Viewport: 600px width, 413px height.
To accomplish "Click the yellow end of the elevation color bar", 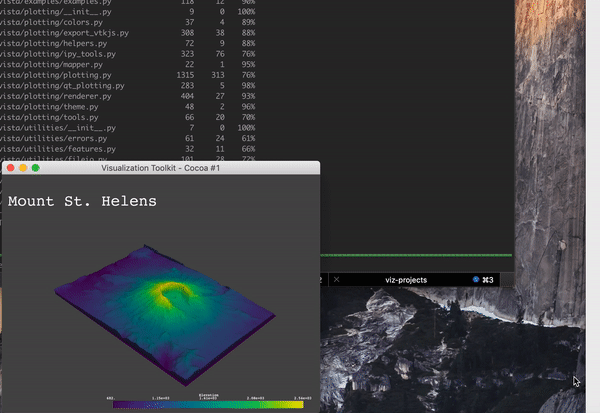I will (297, 405).
